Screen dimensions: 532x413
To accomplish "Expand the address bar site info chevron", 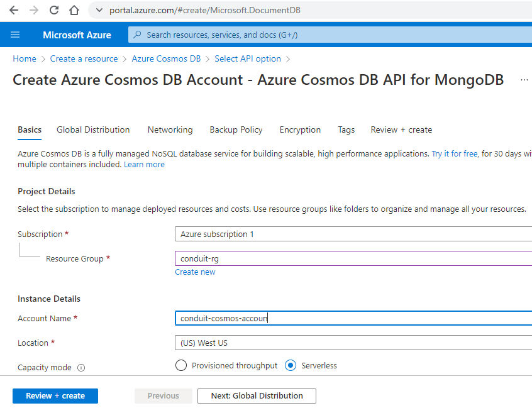I will [x=99, y=10].
